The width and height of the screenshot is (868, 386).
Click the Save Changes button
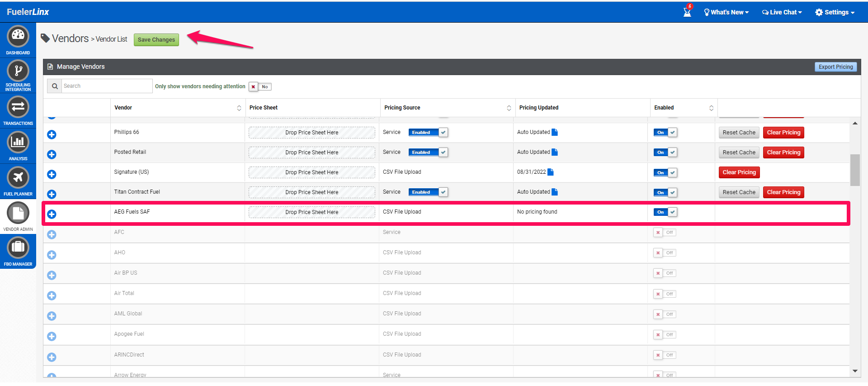(156, 40)
